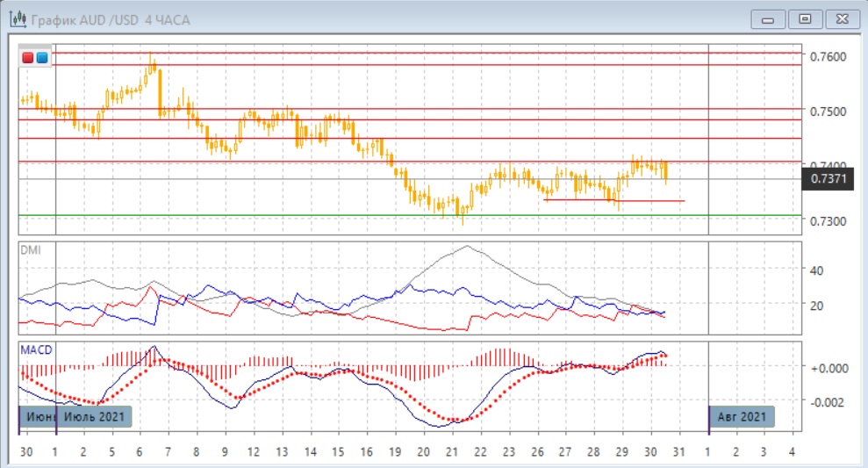This screenshot has width=868, height=468.
Task: Click the 'Авг 2021' month marker
Action: coord(742,416)
